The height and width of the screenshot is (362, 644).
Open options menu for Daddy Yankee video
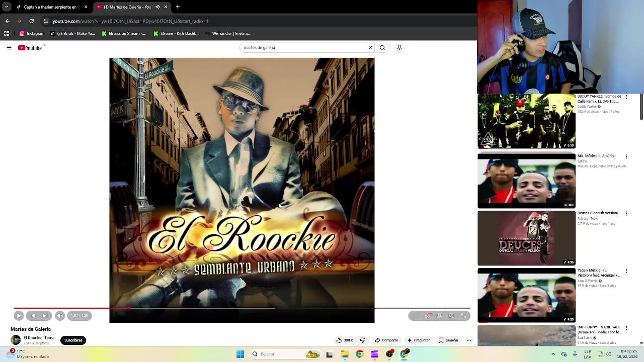point(626,97)
